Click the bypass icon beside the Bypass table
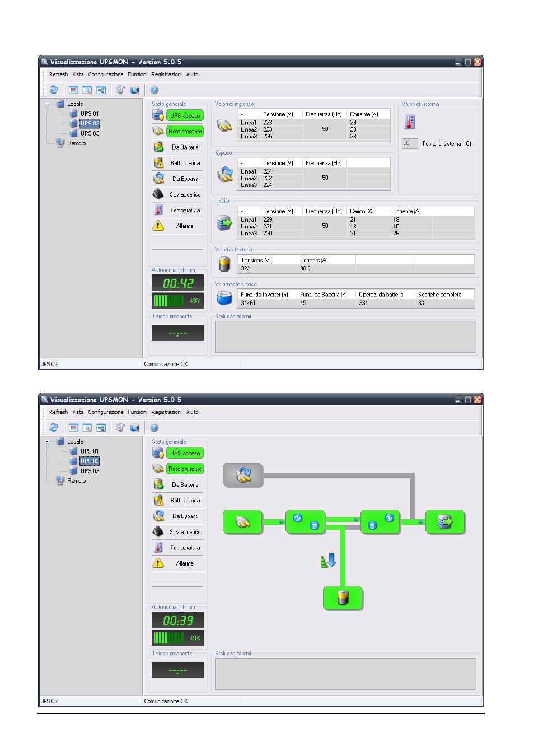Viewport: 534px width, 756px height. tap(225, 174)
